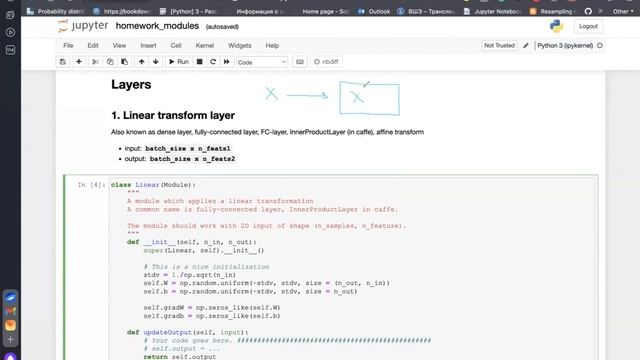The width and height of the screenshot is (640, 360).
Task: Click the Not Trusted button
Action: (x=499, y=45)
